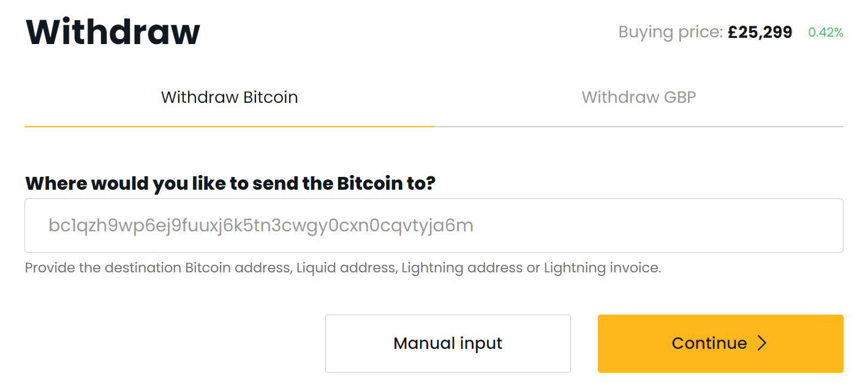Click the Withdraw page heading
Image resolution: width=868 pixels, height=388 pixels.
pos(113,32)
